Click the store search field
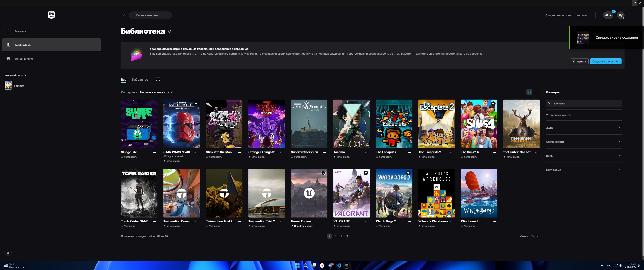Image resolution: width=644 pixels, height=270 pixels. [150, 15]
